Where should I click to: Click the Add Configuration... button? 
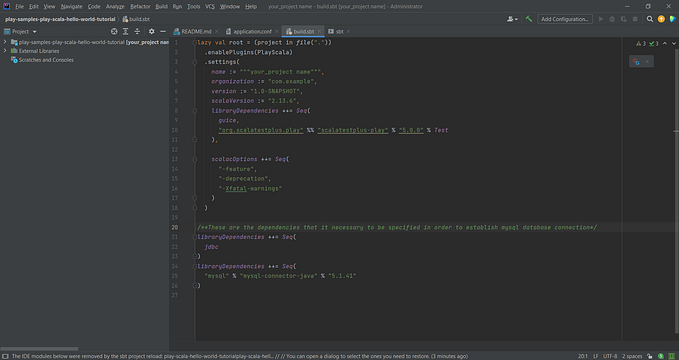[565, 19]
